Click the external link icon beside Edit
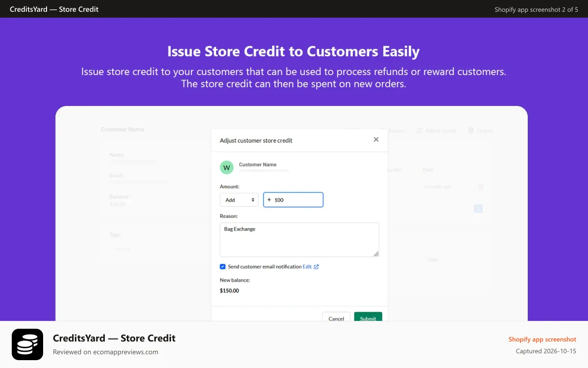This screenshot has height=368, width=588. point(316,266)
